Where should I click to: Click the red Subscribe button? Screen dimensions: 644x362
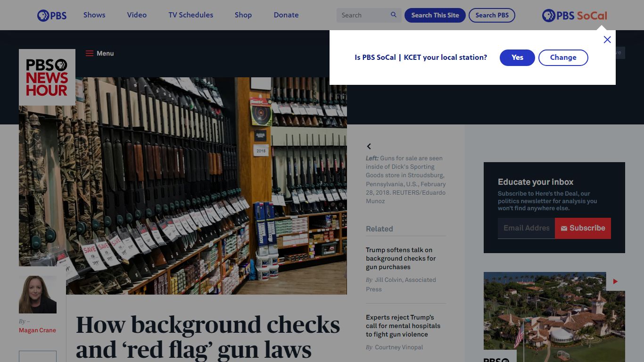click(x=583, y=228)
